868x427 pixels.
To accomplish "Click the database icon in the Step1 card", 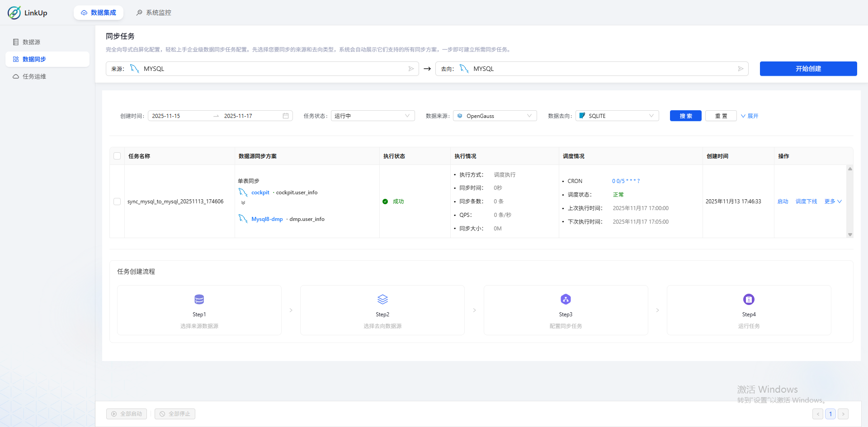I will click(199, 299).
